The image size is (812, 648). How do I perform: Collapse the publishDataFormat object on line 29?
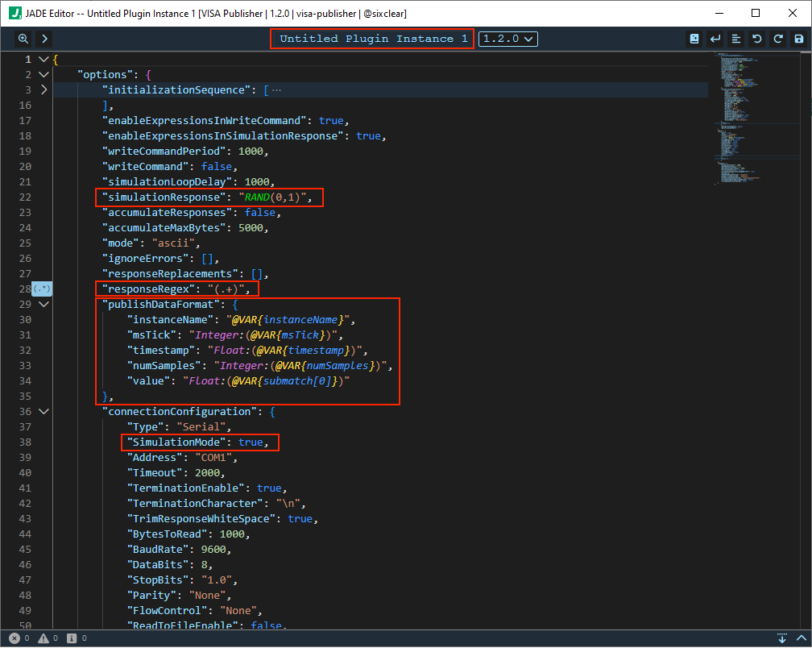43,304
